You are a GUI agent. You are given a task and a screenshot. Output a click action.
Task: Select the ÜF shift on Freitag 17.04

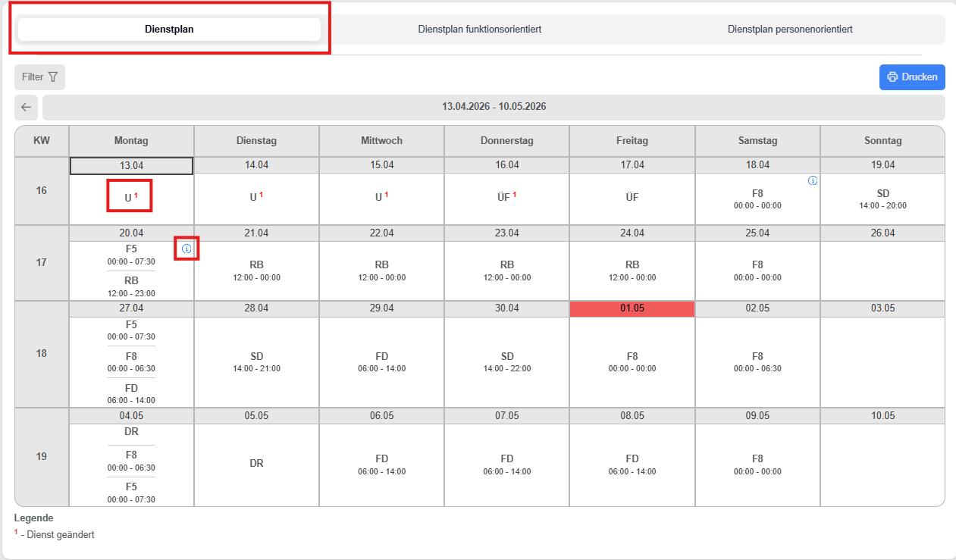click(632, 198)
